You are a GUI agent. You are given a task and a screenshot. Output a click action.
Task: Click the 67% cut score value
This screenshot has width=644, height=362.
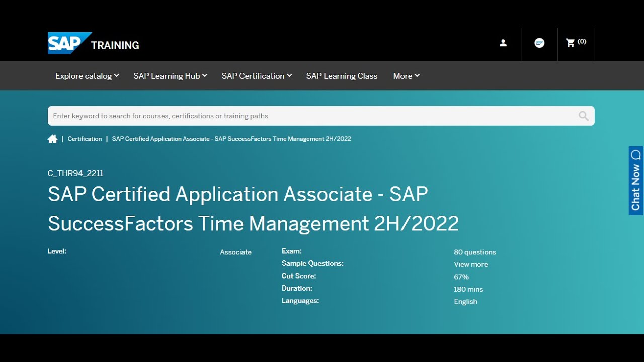point(461,277)
